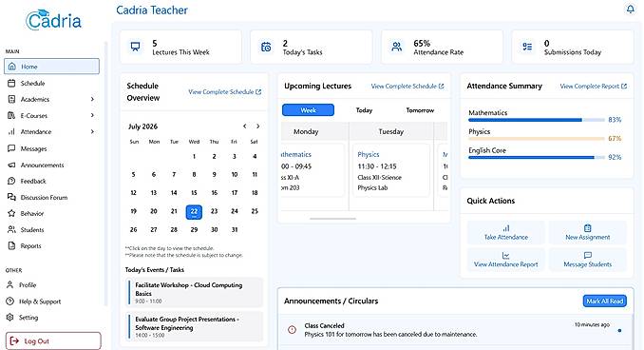Expand the Academics submenu chevron
Viewport: 644px width, 350px height.
point(92,99)
